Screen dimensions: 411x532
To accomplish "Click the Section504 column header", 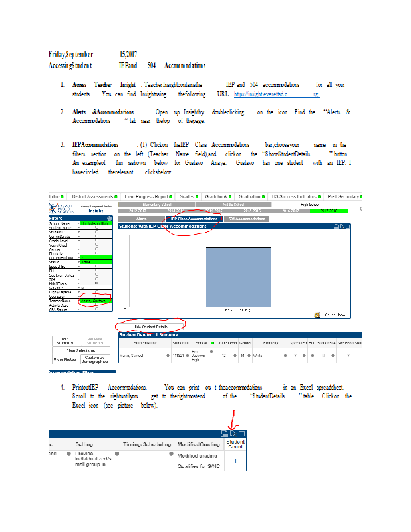I will coord(327,343).
